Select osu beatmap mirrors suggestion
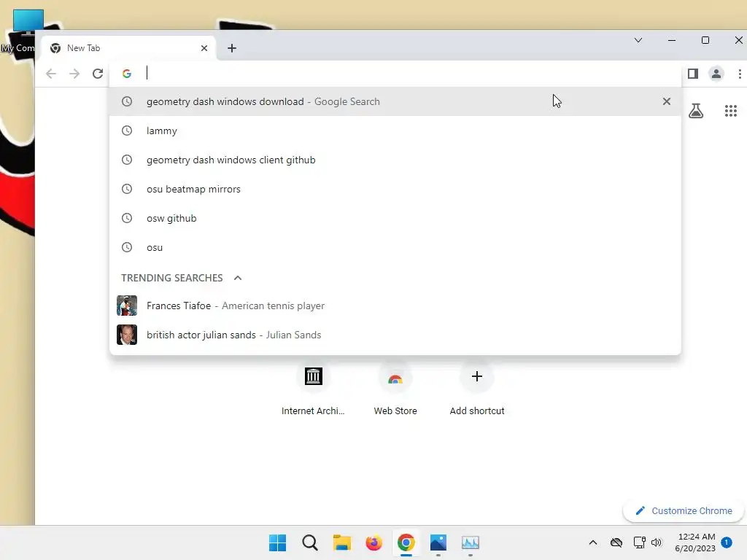The image size is (747, 560). 395,189
